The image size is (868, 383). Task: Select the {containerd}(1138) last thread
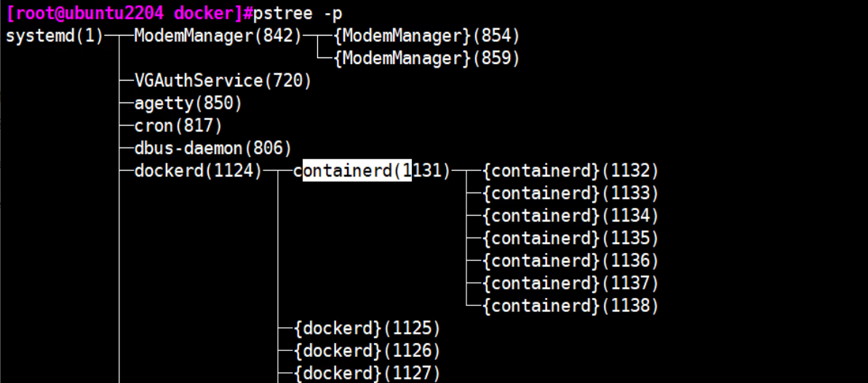click(x=570, y=306)
